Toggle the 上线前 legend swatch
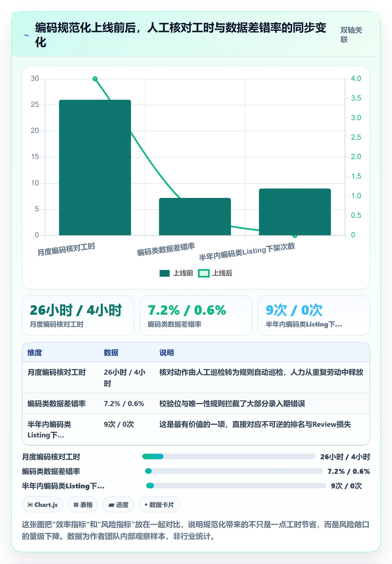 [165, 273]
